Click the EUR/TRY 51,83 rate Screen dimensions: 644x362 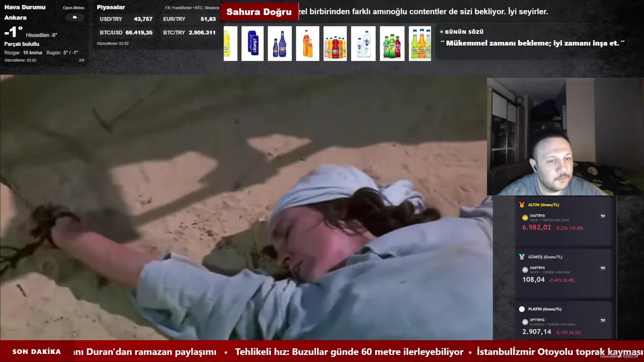[190, 19]
